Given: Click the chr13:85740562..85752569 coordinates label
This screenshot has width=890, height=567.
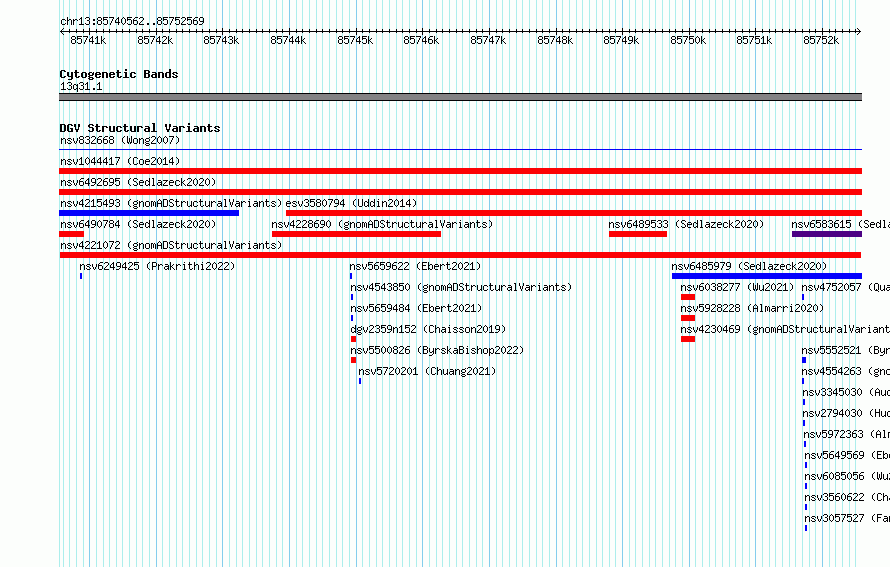Looking at the screenshot, I should [x=132, y=21].
